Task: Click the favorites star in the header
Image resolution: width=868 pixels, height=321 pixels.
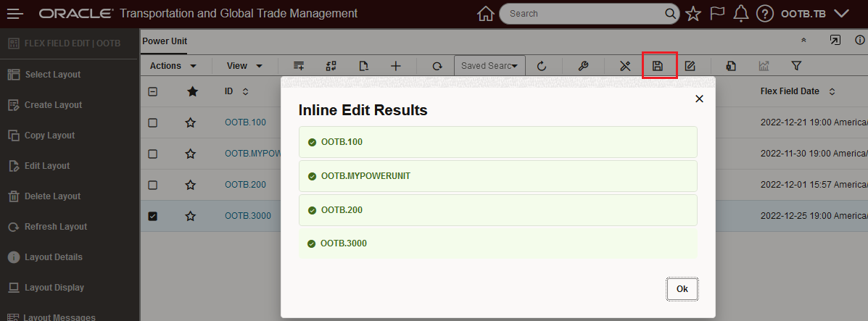Action: pos(693,14)
